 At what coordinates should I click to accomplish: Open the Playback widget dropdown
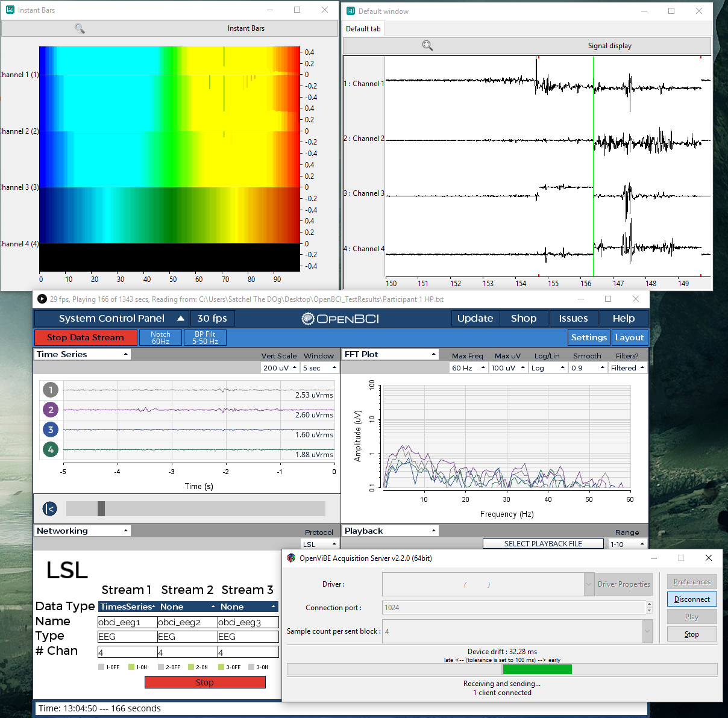tap(391, 531)
